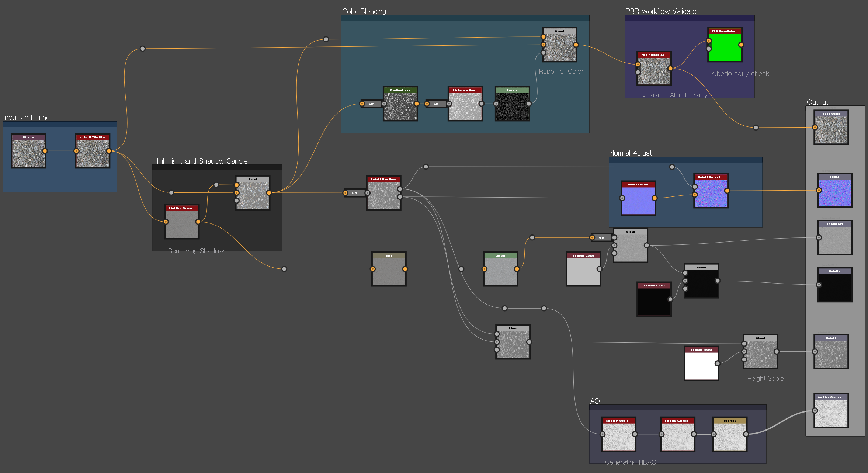Click the Metallic output node
Screen dimensions: 868x473
[835, 287]
